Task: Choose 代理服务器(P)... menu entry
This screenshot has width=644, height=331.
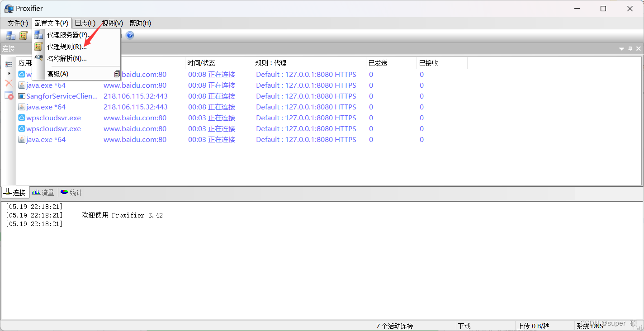Action: tap(76, 35)
